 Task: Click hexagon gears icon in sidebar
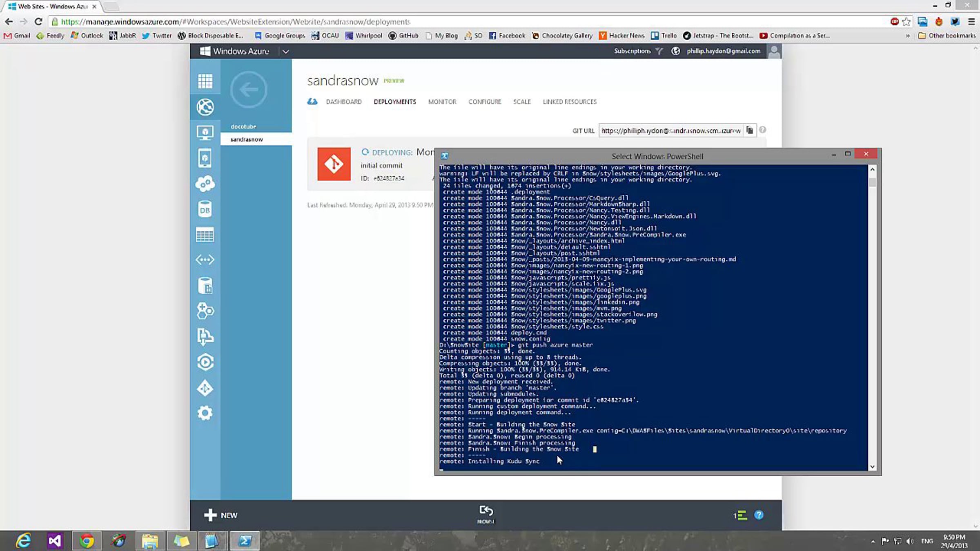pos(205,311)
